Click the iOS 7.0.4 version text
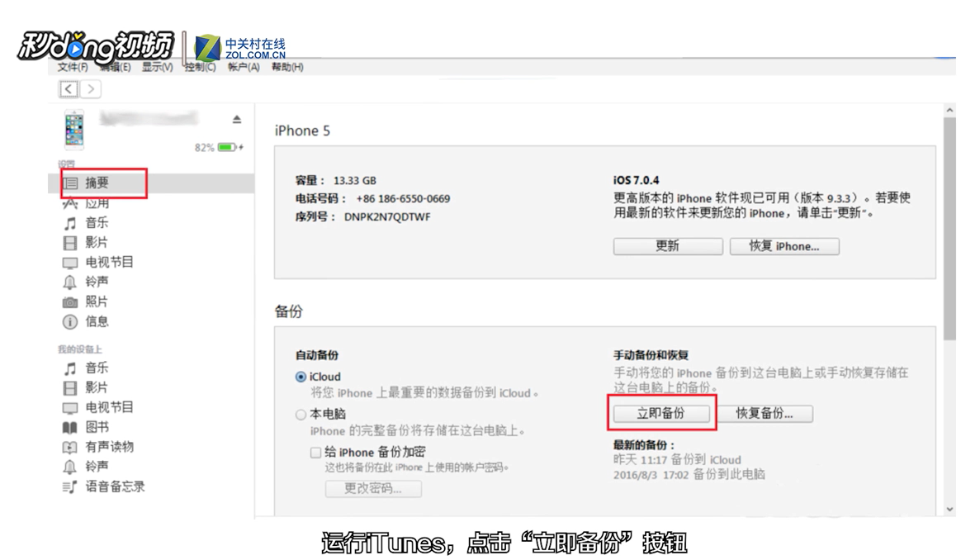The height and width of the screenshot is (560, 980). coord(637,181)
